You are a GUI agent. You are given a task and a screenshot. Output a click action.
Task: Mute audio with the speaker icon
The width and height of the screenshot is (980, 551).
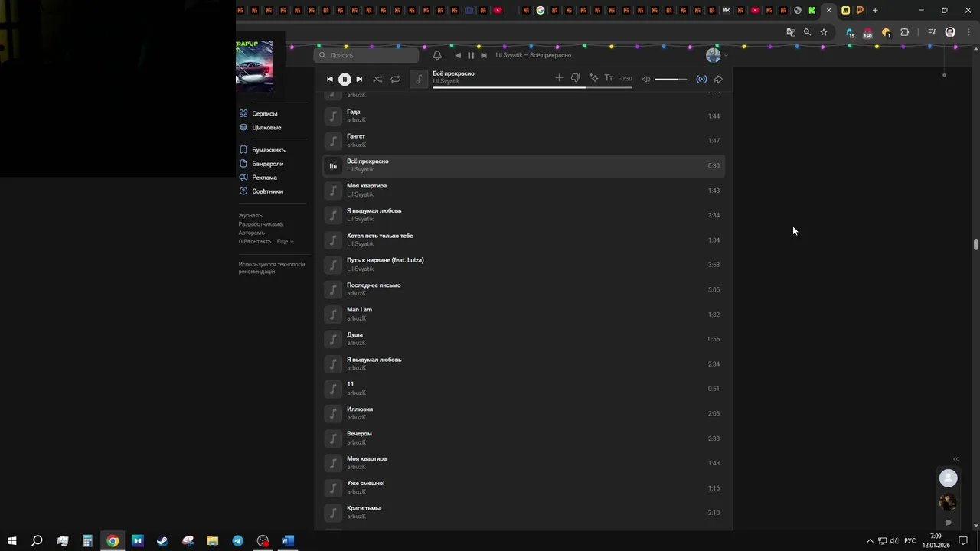646,79
